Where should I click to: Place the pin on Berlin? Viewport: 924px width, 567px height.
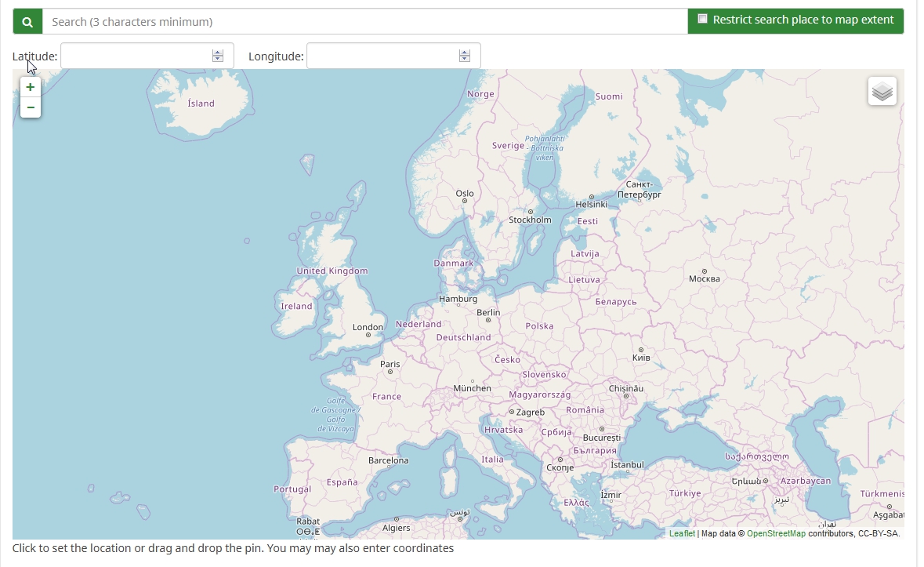tap(488, 320)
